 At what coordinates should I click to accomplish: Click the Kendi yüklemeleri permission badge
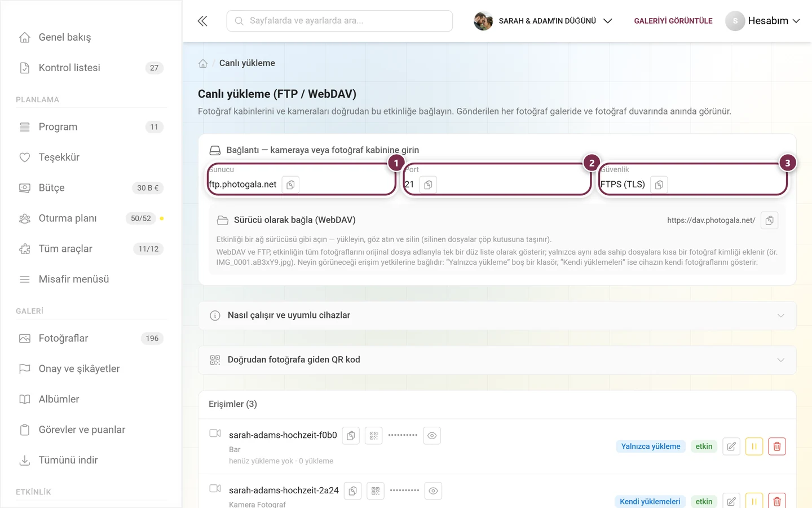click(x=650, y=502)
